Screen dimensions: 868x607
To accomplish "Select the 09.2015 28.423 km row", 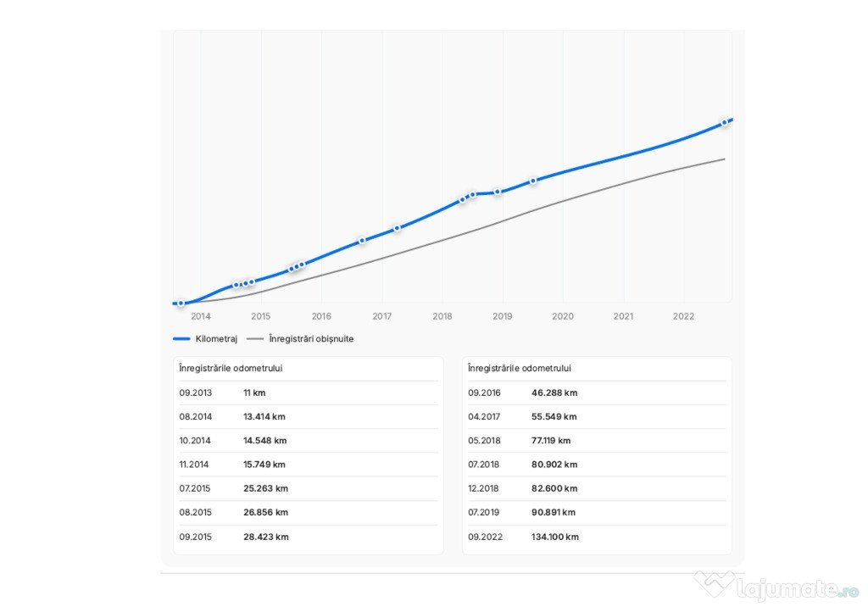I will click(x=309, y=537).
